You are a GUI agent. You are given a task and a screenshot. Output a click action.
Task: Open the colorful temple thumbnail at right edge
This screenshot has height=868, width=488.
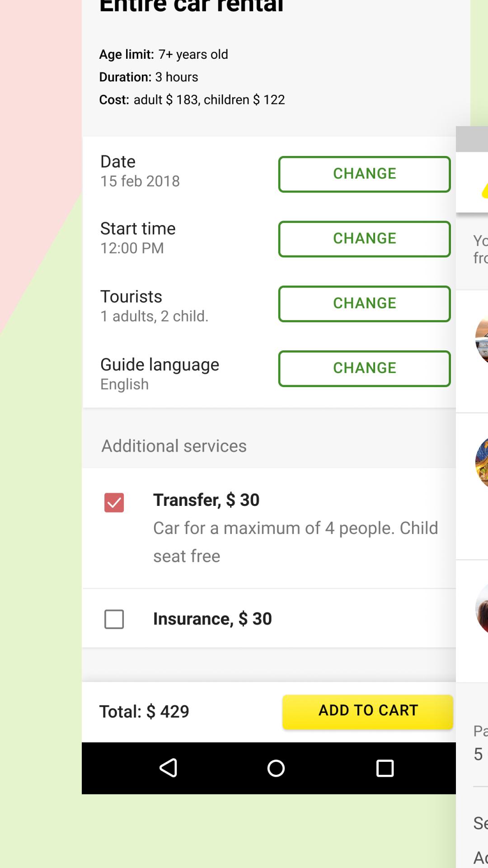point(482,463)
